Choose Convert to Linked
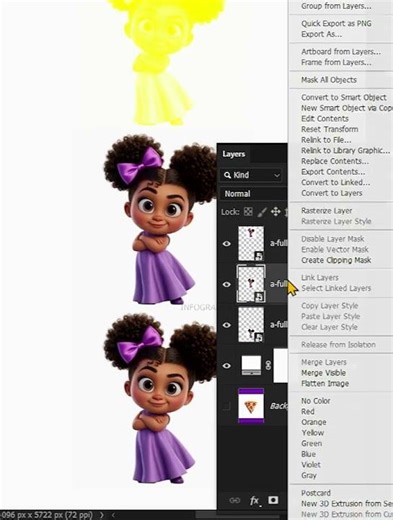Screen dimensions: 393x520 point(335,183)
